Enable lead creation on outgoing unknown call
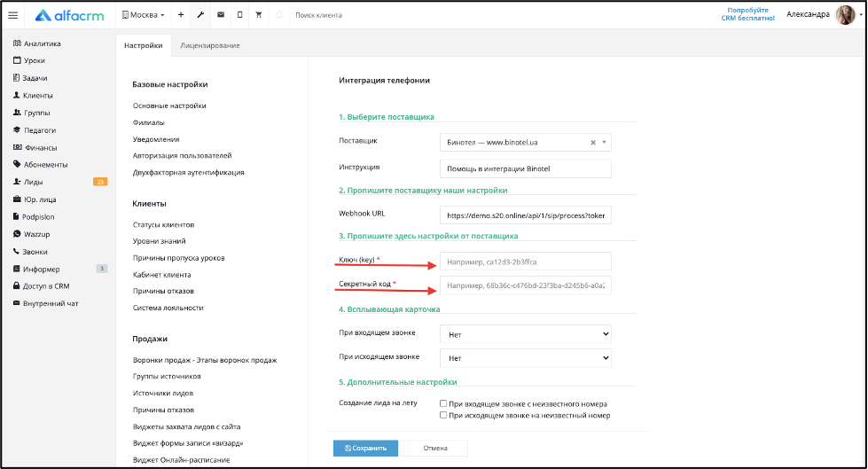 tap(443, 415)
